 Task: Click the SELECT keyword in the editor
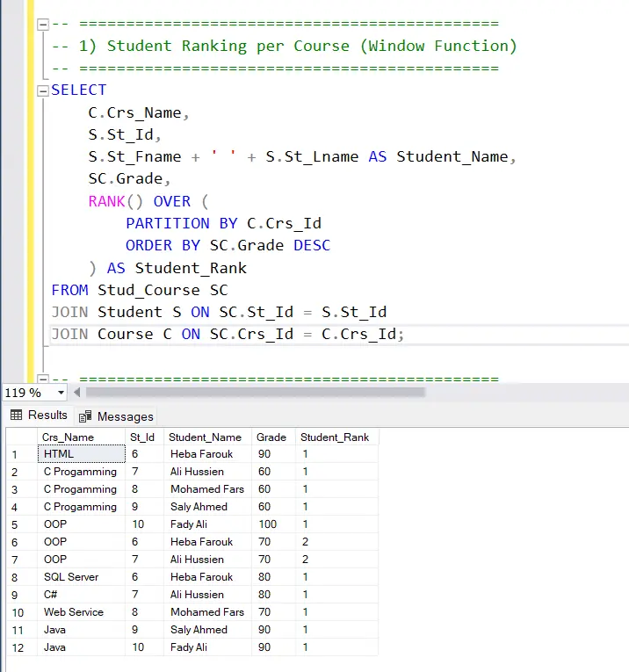pyautogui.click(x=79, y=90)
